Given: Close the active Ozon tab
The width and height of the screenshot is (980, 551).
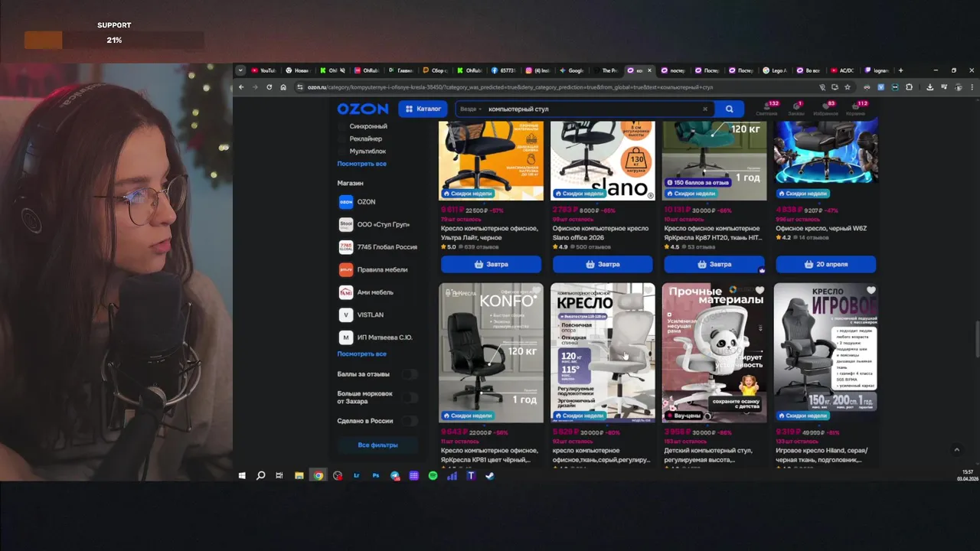Looking at the screenshot, I should 649,70.
